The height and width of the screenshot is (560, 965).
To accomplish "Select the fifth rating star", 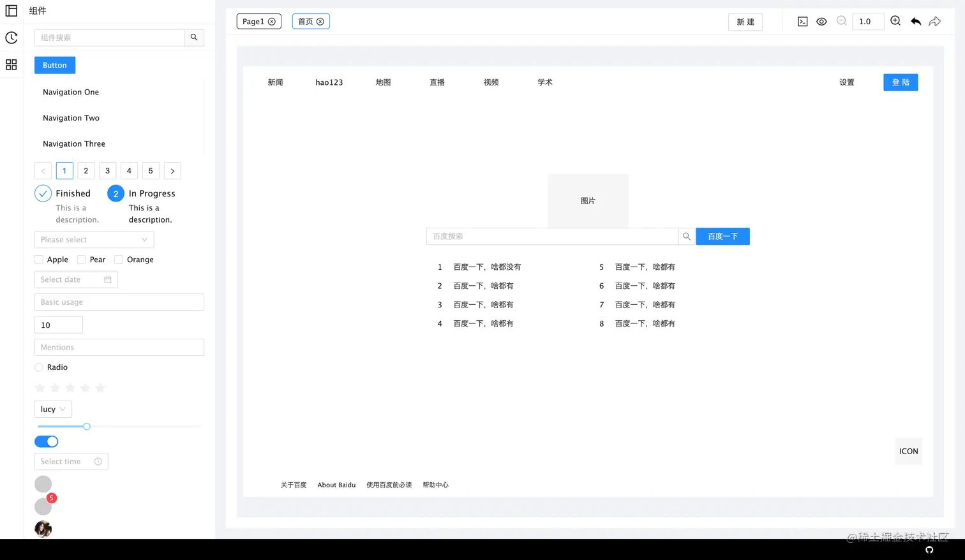I will (100, 388).
